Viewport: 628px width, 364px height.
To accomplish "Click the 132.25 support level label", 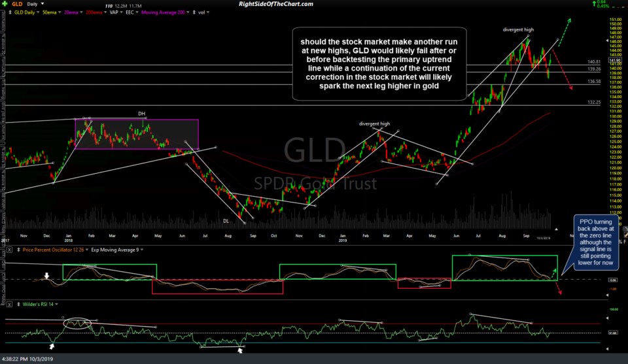I will point(594,103).
